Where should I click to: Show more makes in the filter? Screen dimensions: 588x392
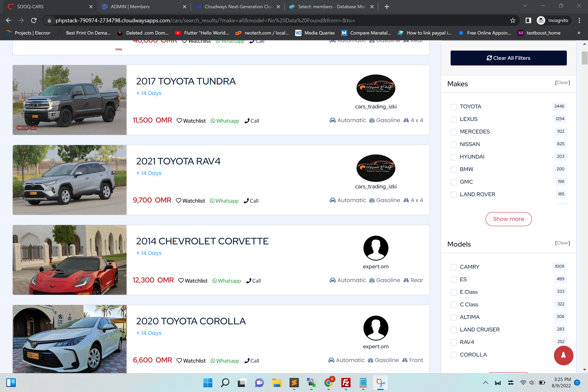[508, 219]
